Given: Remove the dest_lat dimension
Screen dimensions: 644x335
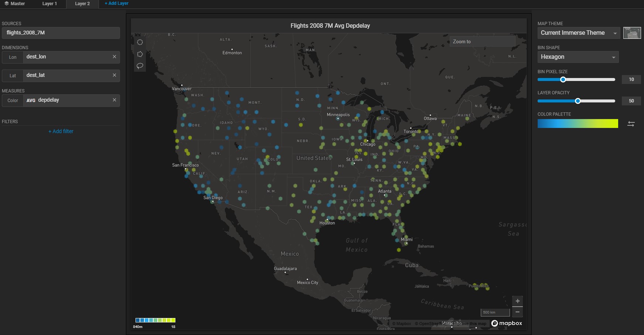Looking at the screenshot, I should pos(114,75).
